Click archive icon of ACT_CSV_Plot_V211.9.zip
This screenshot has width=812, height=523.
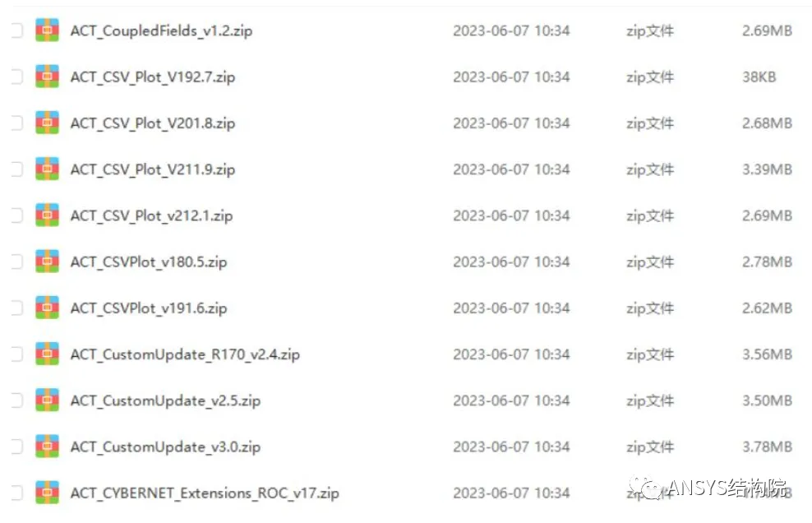[47, 169]
